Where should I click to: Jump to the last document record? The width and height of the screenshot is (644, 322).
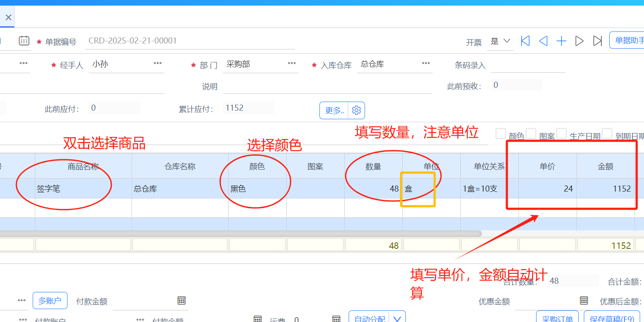(x=597, y=41)
